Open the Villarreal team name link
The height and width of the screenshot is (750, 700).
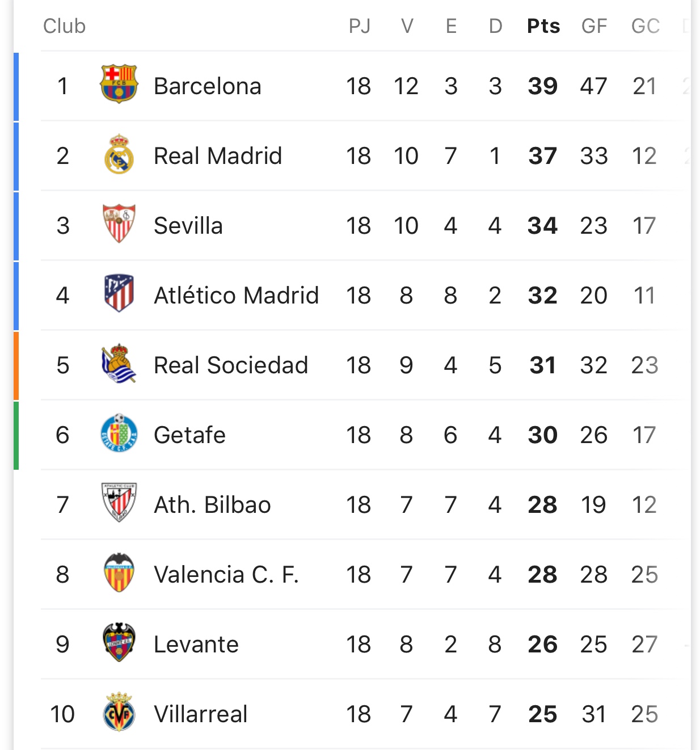point(201,714)
